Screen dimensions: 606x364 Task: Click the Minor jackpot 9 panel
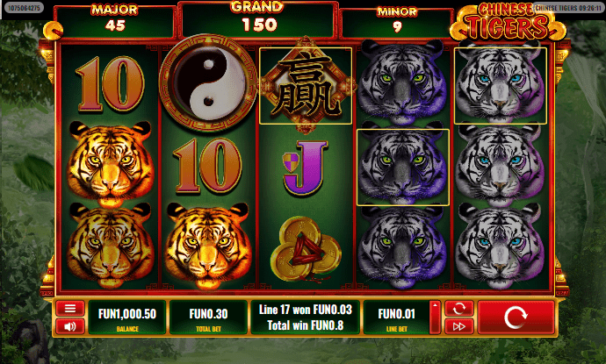[397, 23]
